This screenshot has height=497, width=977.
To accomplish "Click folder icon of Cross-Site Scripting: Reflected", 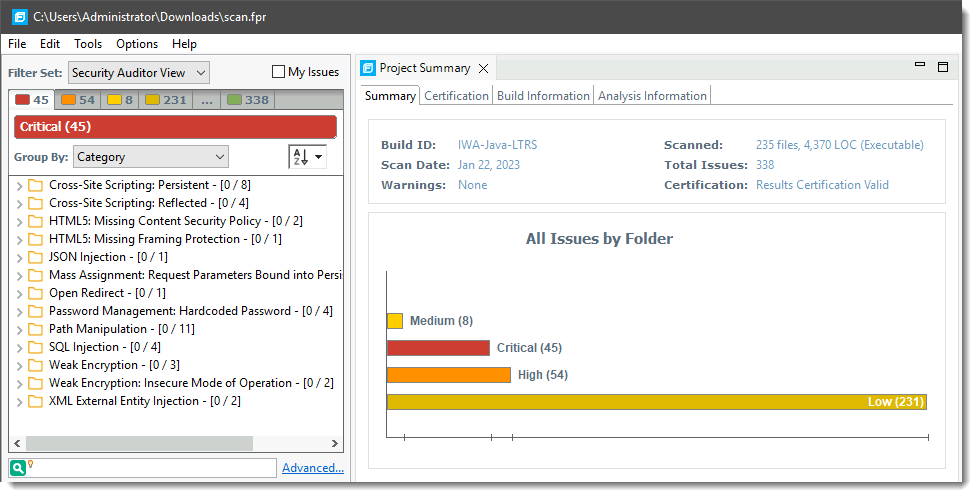I will pyautogui.click(x=36, y=204).
